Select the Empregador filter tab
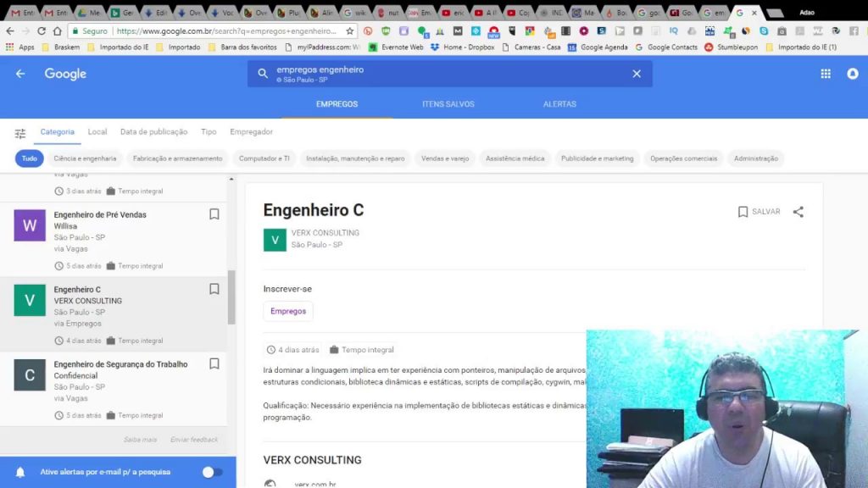The image size is (868, 488). pyautogui.click(x=251, y=131)
